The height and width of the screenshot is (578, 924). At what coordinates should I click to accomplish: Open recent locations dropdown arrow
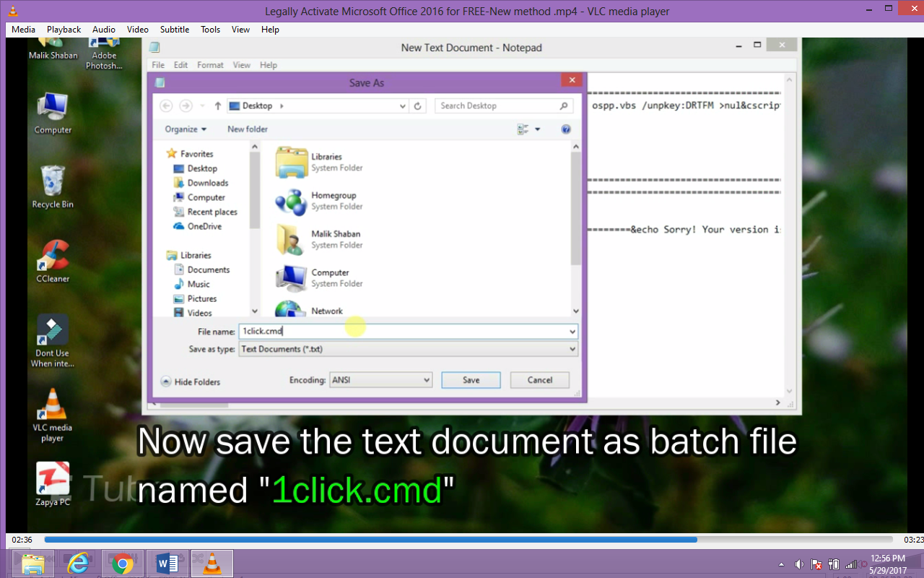202,106
